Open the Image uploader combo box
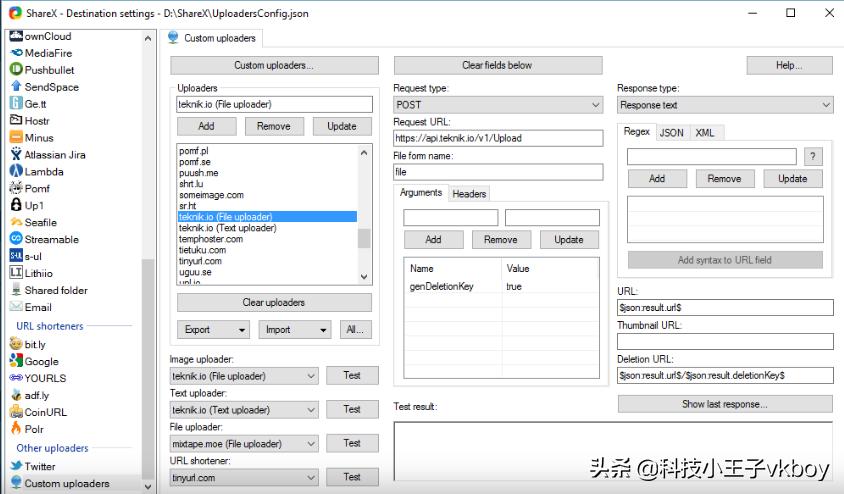This screenshot has width=844, height=494. click(x=244, y=376)
